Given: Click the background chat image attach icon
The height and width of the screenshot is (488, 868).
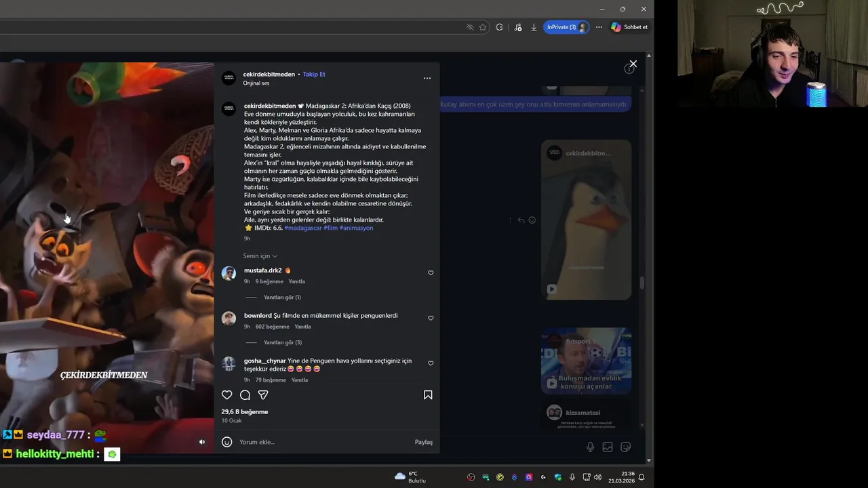Looking at the screenshot, I should tap(608, 447).
